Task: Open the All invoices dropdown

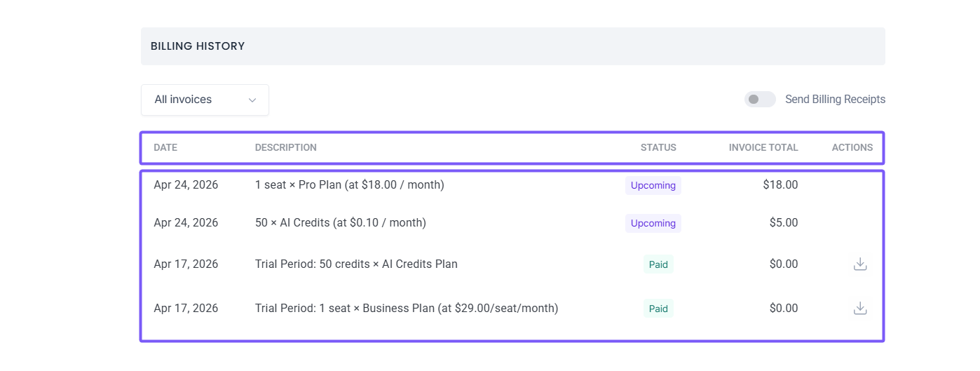Action: pyautogui.click(x=204, y=100)
